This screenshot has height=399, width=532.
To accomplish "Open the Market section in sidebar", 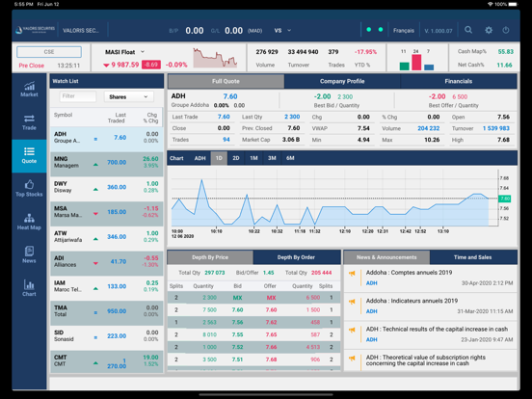I will [x=29, y=90].
